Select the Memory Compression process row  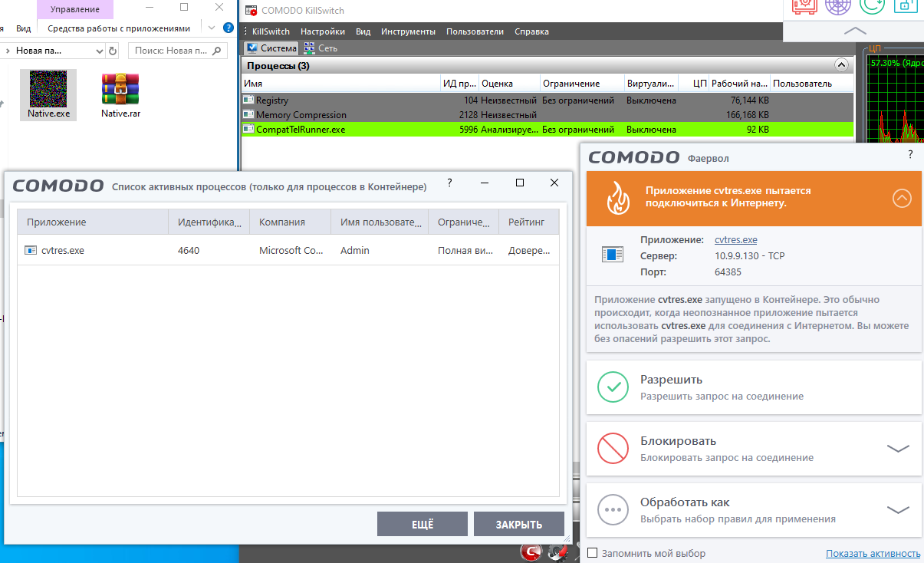(547, 115)
